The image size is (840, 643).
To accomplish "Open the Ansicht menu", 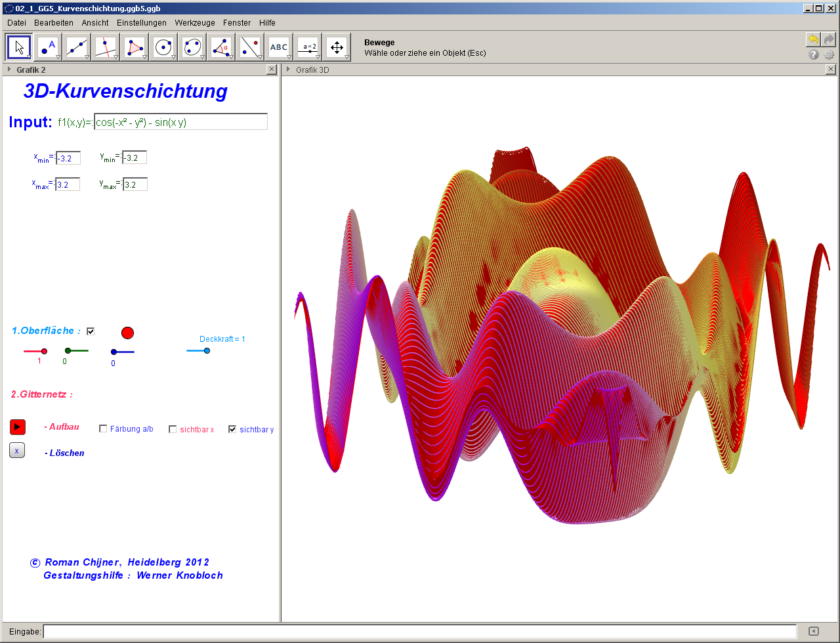I will pos(95,22).
